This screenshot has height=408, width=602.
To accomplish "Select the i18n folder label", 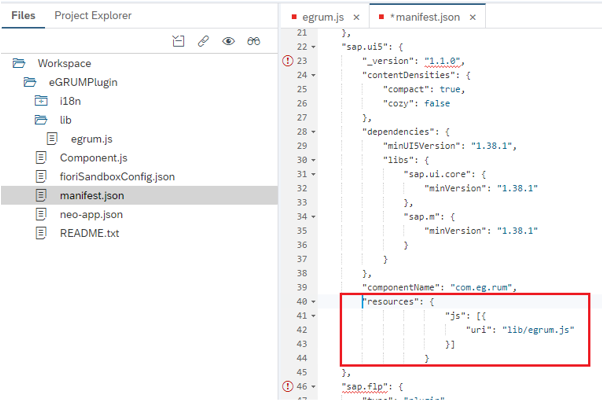I will (70, 101).
